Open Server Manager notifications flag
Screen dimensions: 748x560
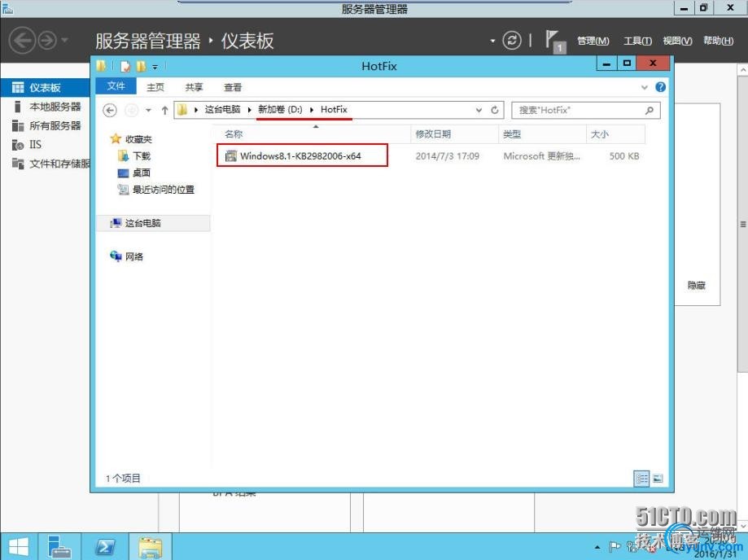555,42
